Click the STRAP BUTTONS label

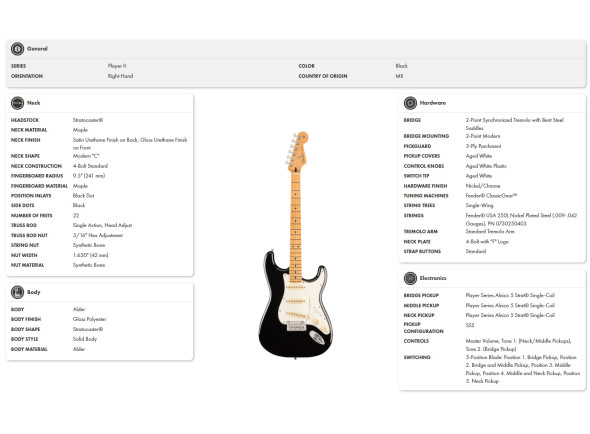click(422, 251)
